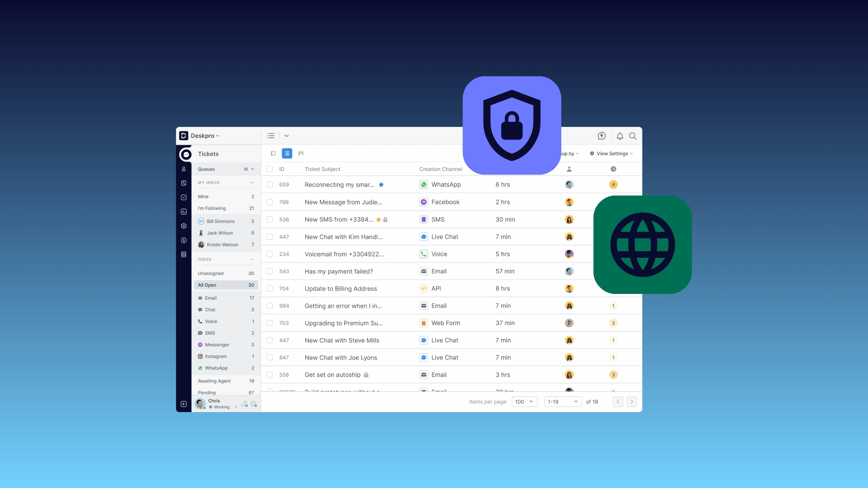Open the admin settings gear sidebar icon
This screenshot has height=488, width=868.
(184, 226)
